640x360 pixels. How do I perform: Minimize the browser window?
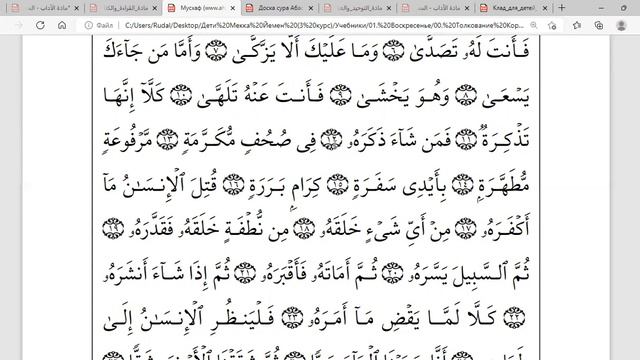click(601, 8)
